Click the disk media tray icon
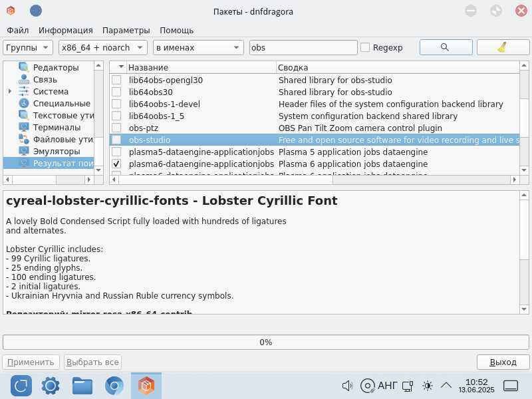Screen dimensions: 532x399 [368, 386]
